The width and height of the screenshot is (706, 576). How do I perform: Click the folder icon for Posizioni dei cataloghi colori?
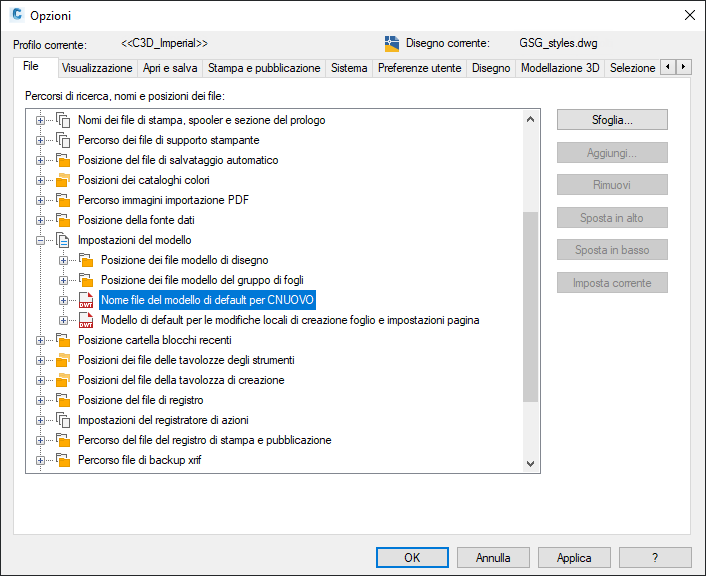coord(63,180)
